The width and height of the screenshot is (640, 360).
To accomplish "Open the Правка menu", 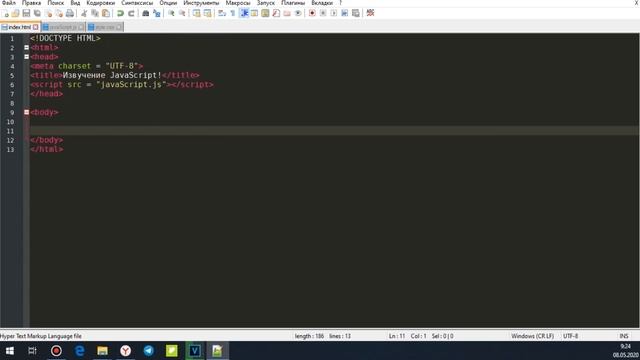I will [x=31, y=3].
